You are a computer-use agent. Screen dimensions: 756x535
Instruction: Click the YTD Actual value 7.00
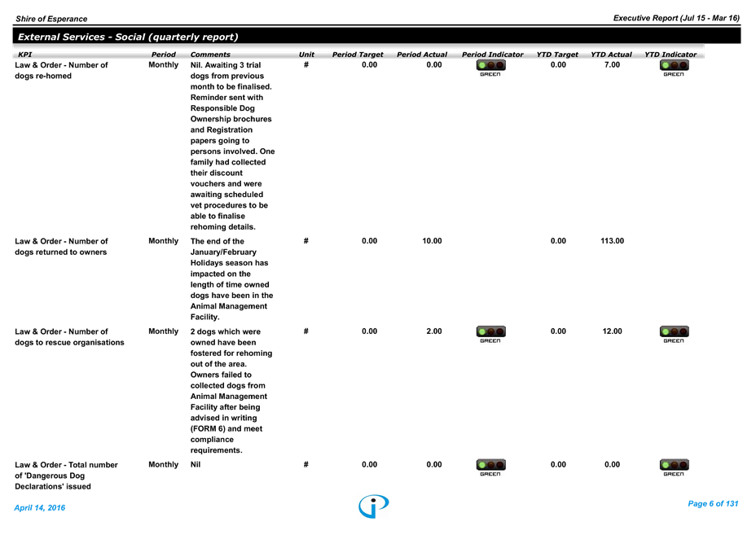pos(613,64)
